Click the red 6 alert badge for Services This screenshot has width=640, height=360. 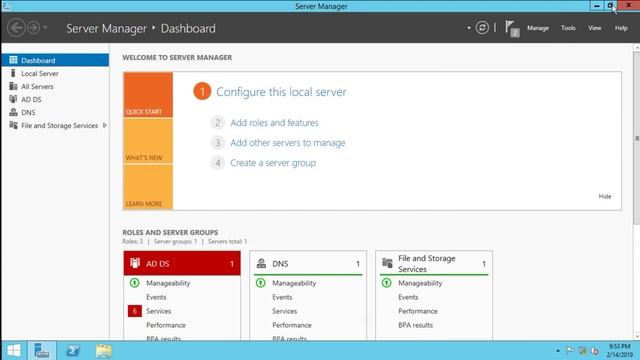pyautogui.click(x=135, y=311)
